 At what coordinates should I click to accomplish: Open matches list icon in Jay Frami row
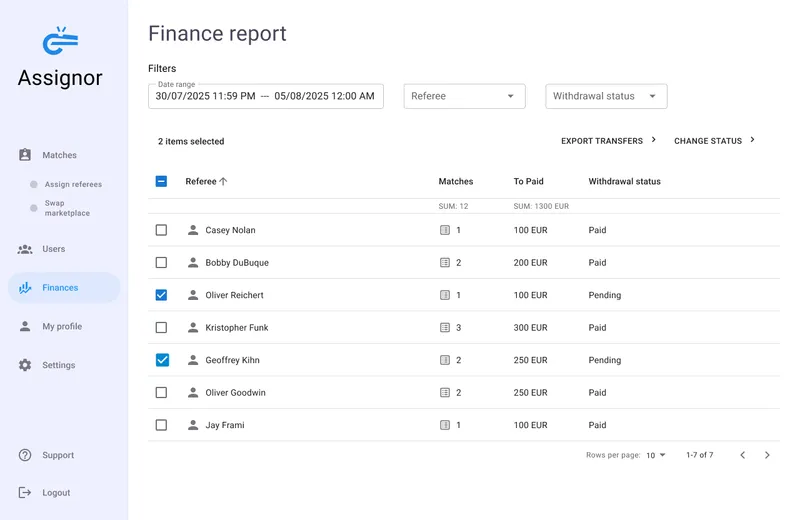tap(445, 425)
